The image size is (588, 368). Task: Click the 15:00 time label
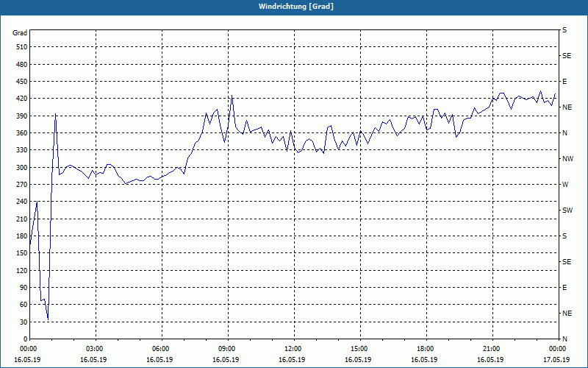359,349
